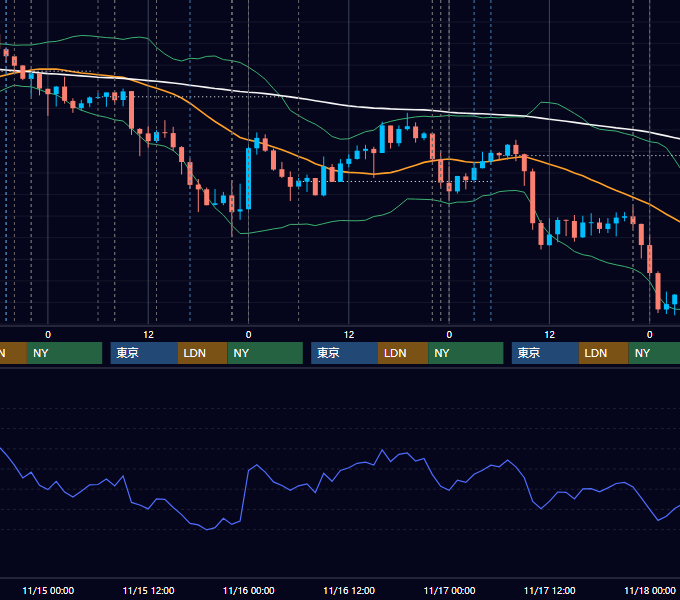Select the white long-term moving average line
The height and width of the screenshot is (600, 680).
(347, 105)
